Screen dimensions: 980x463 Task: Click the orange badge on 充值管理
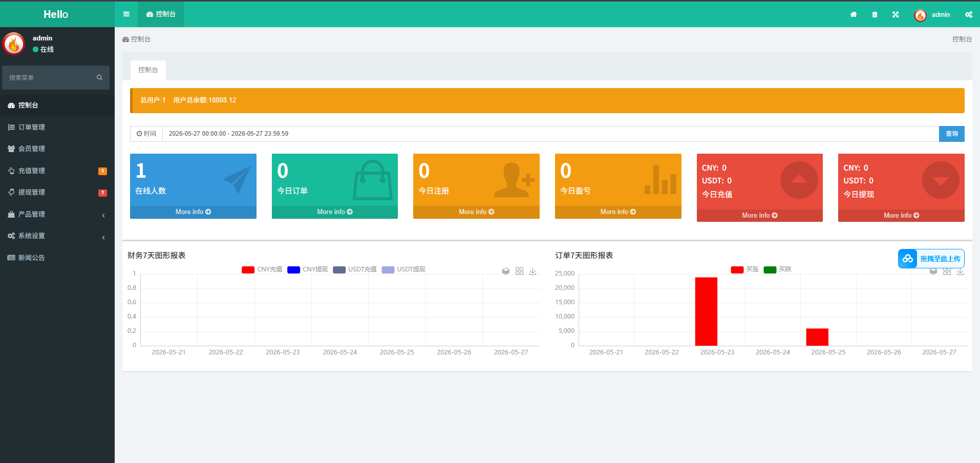coord(102,171)
